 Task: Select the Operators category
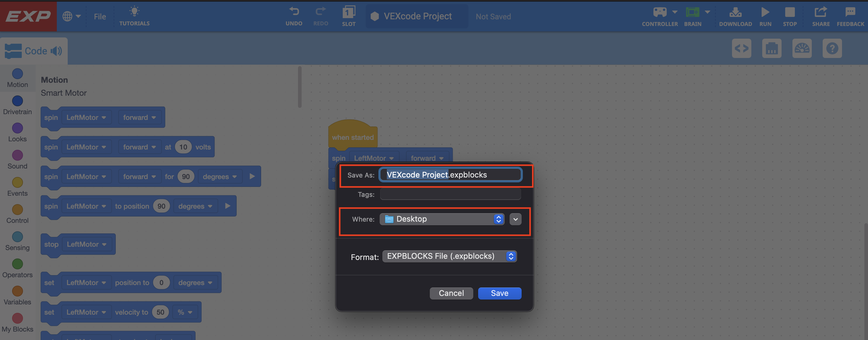[x=18, y=269]
